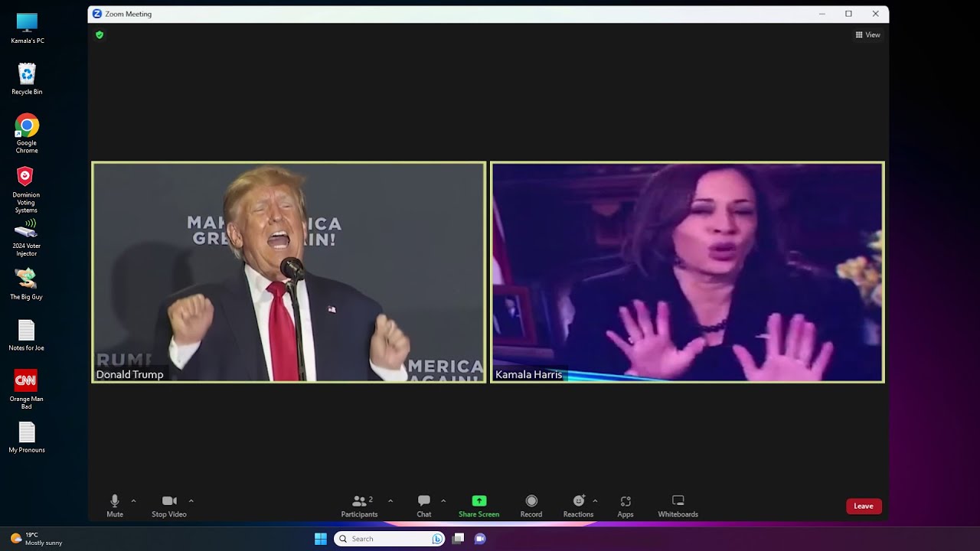Click the taskbar Search box

(x=390, y=539)
